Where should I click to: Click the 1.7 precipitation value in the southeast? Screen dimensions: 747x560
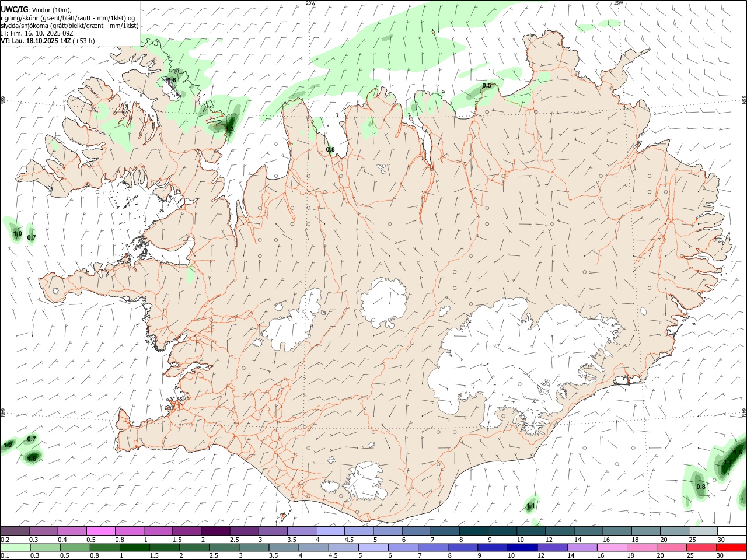(727, 463)
